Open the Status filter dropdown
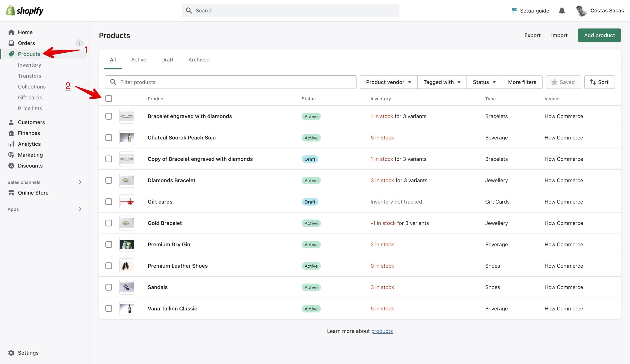630x364 pixels. [484, 82]
